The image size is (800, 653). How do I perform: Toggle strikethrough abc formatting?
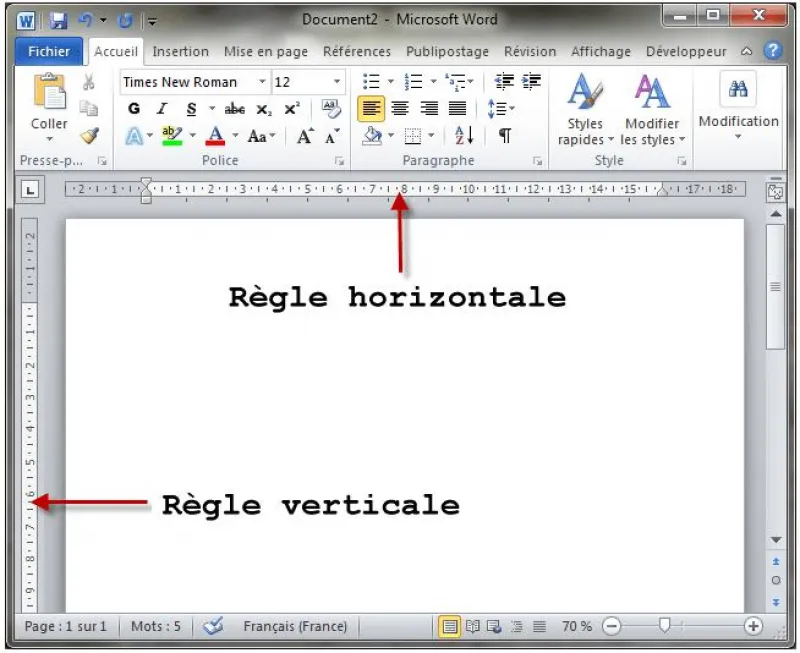235,109
